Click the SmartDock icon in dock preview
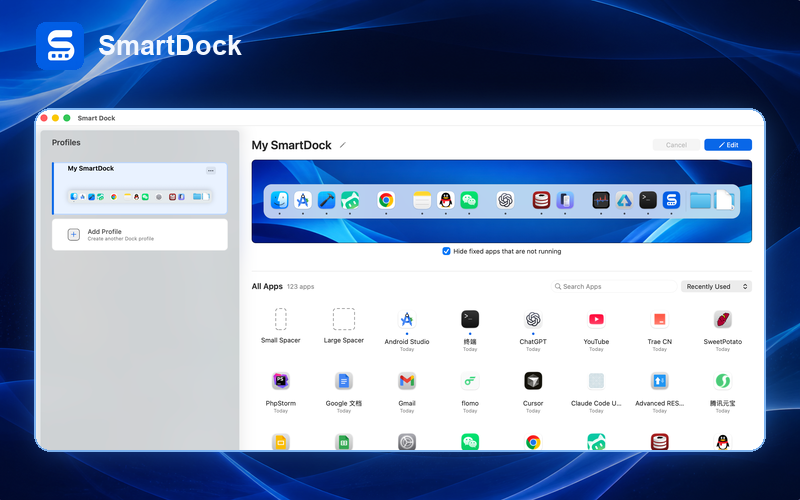 point(671,201)
